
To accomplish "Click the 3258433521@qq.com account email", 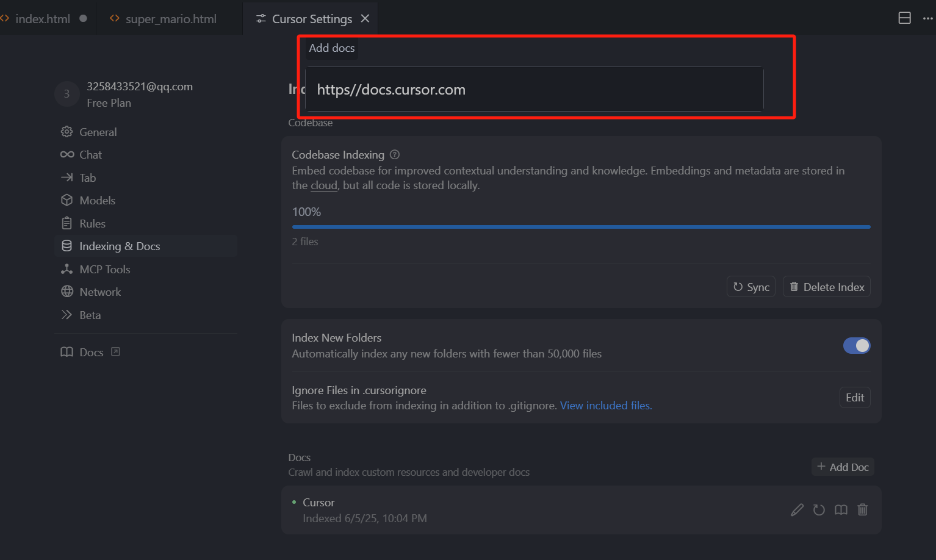I will (140, 87).
